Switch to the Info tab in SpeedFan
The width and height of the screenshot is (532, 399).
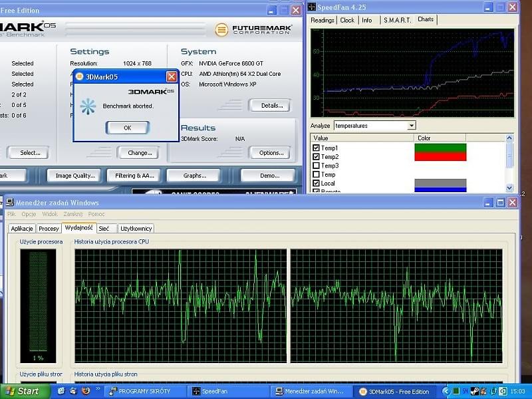click(367, 21)
